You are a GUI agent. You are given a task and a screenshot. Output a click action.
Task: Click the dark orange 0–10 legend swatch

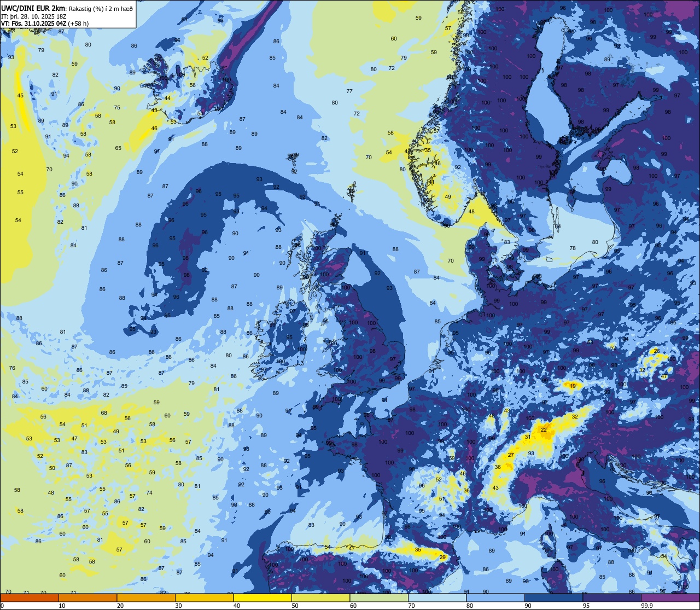[30, 597]
